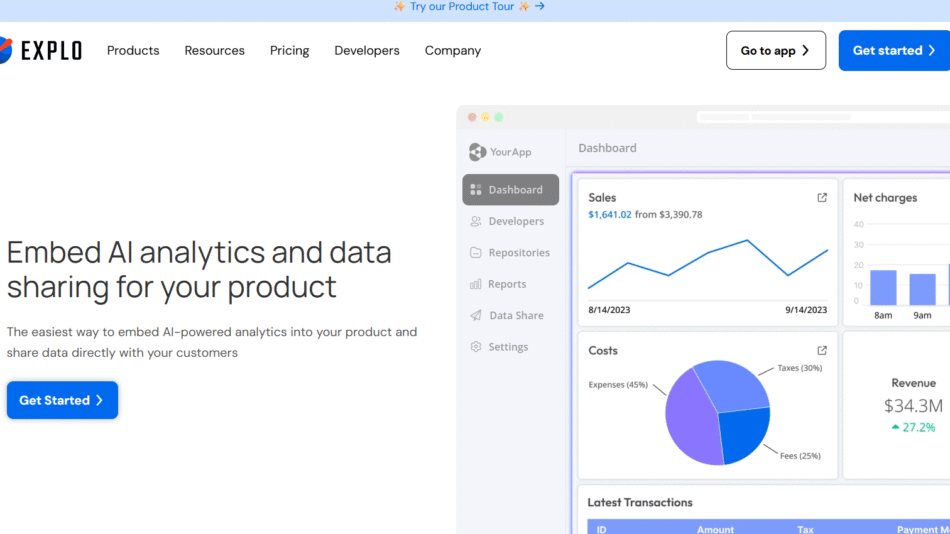This screenshot has height=534, width=950.
Task: Click the Reports bar chart icon
Action: click(x=476, y=285)
